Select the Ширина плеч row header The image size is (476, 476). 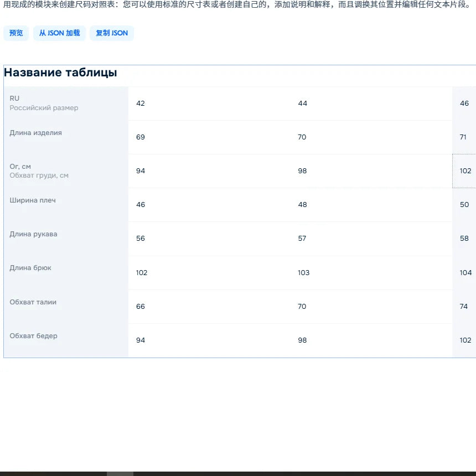point(66,205)
